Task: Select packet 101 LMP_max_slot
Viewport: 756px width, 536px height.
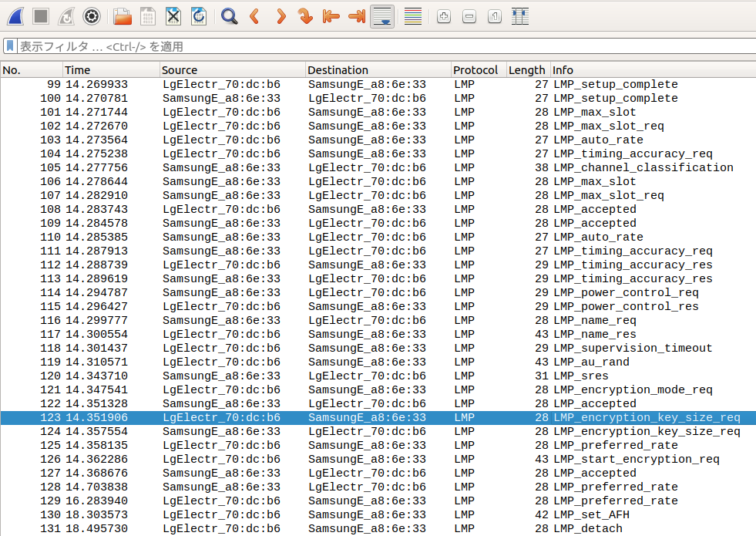Action: (378, 112)
